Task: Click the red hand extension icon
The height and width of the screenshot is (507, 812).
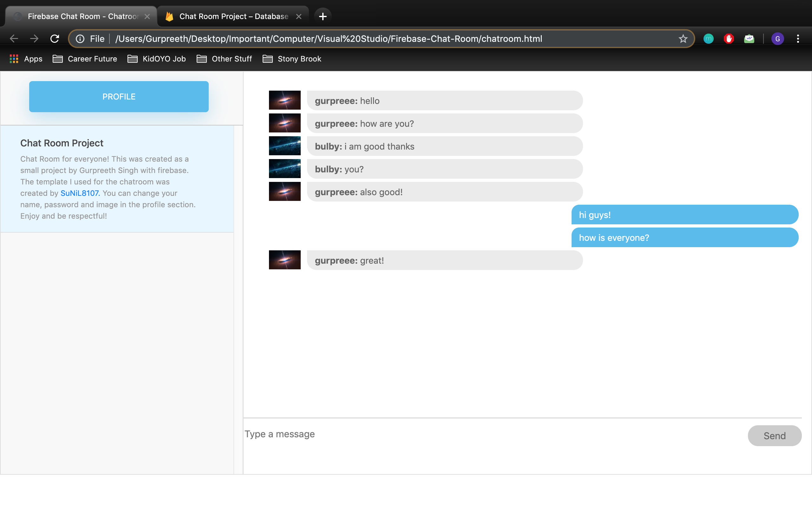Action: tap(729, 39)
